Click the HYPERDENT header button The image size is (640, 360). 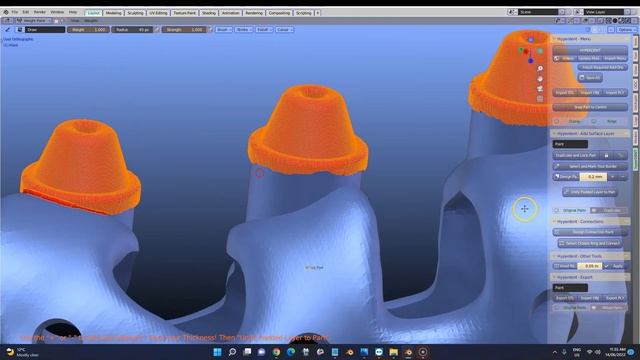click(x=590, y=50)
